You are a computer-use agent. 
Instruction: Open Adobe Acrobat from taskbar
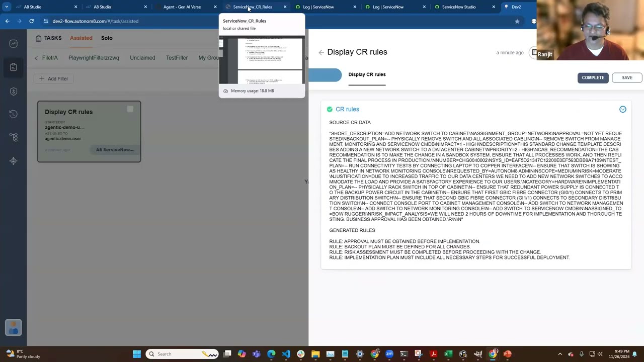pos(433,354)
